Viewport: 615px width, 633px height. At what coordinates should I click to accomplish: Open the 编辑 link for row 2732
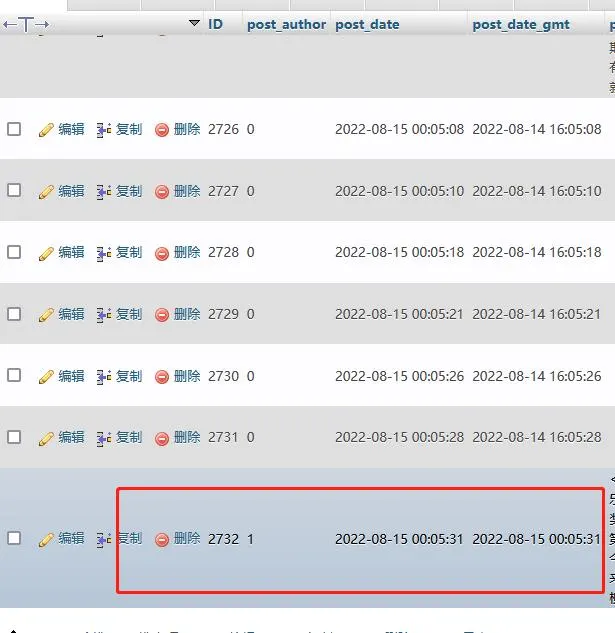[x=71, y=538]
